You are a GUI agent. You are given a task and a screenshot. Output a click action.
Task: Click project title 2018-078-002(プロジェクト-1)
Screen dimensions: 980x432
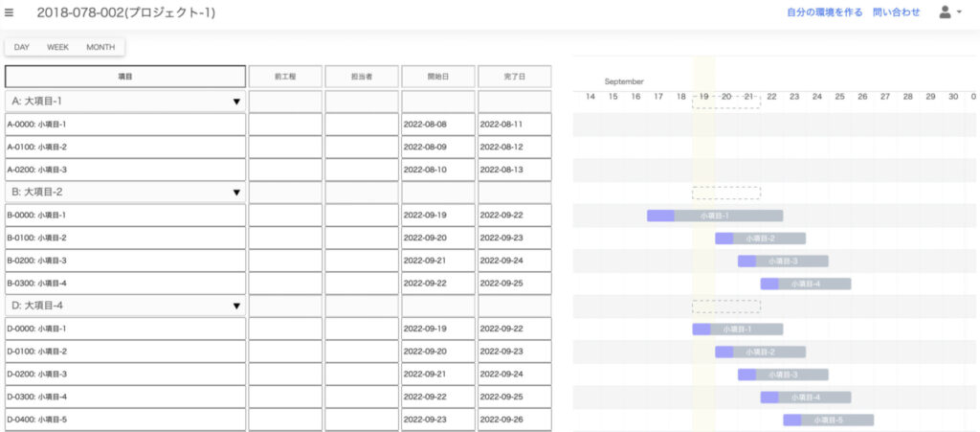point(126,12)
